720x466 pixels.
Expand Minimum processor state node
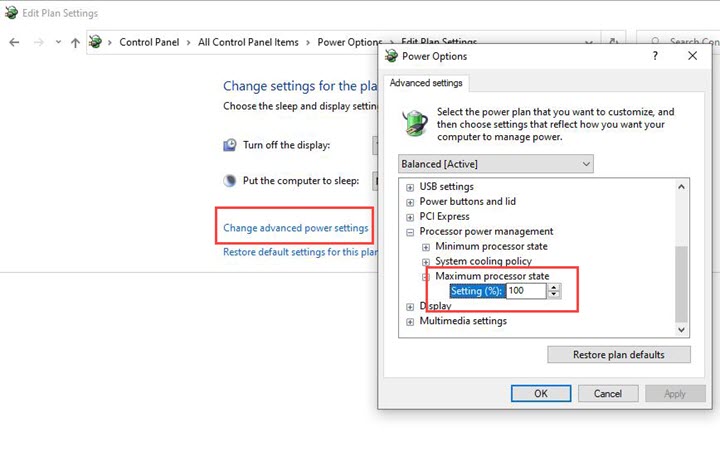pos(426,247)
